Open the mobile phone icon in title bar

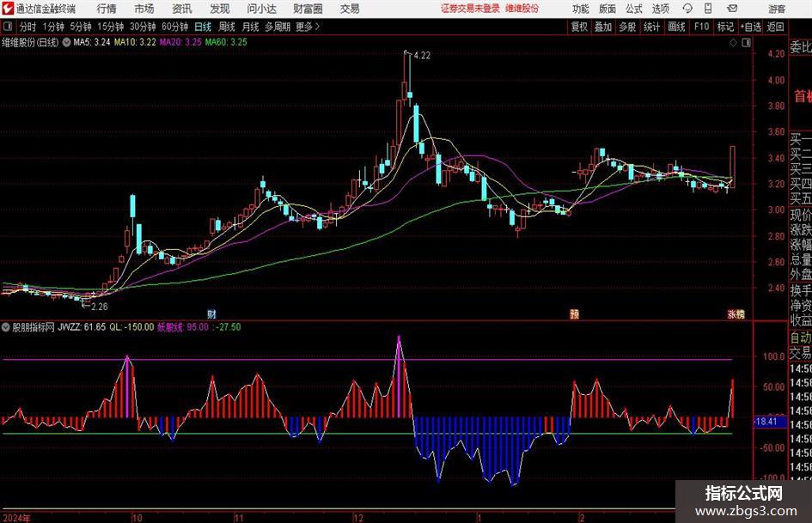click(708, 9)
